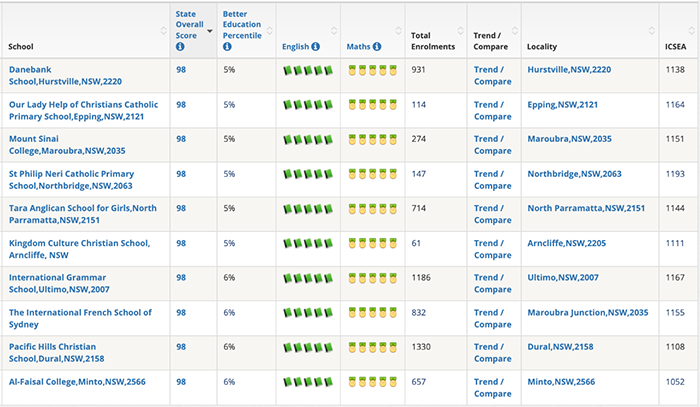Viewport: 700px width, 407px height.
Task: Click the English column header
Action: click(296, 46)
